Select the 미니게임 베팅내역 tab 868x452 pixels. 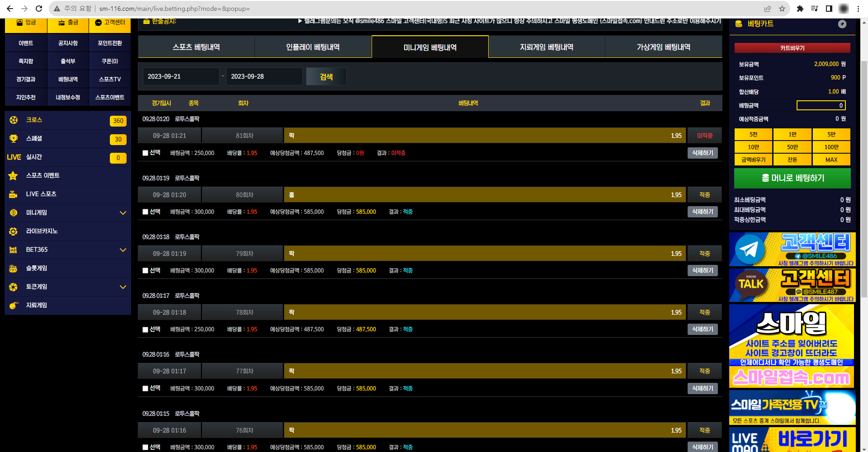click(430, 47)
